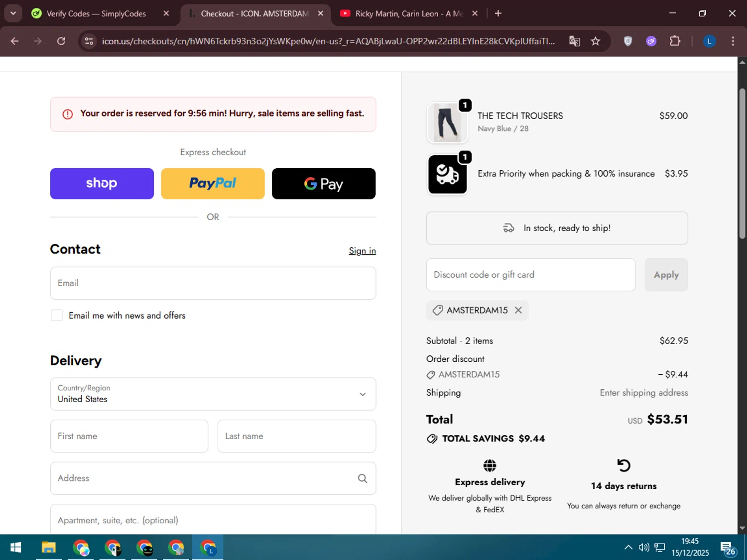Click the $53.51 total amount
The image size is (747, 560).
tap(667, 419)
